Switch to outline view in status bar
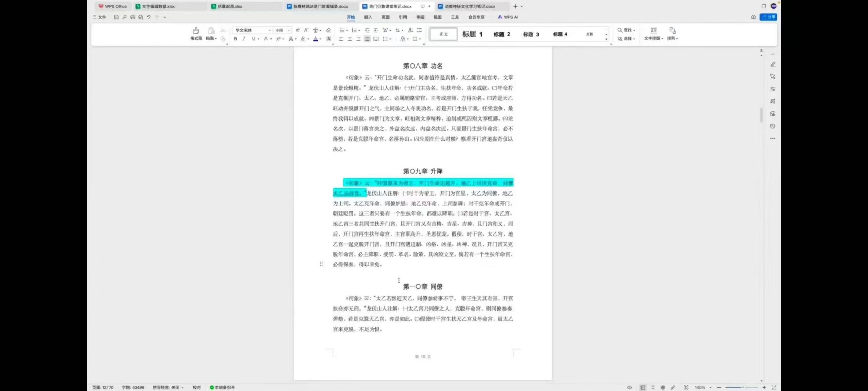 653,387
